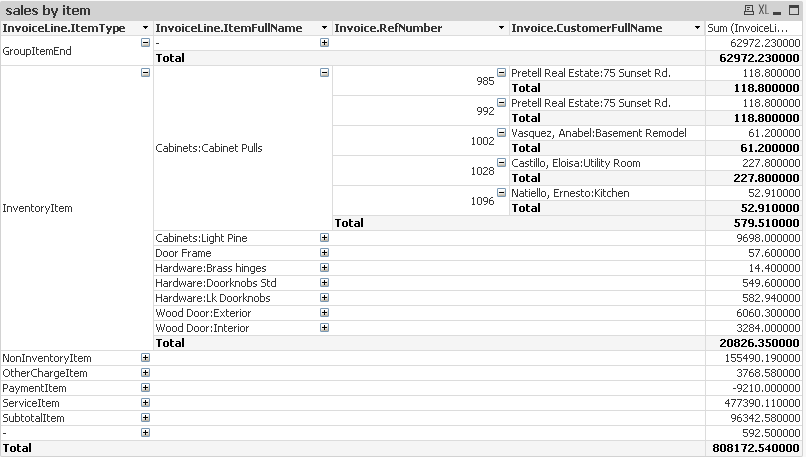Minimize the sales by item chart

[x=777, y=11]
